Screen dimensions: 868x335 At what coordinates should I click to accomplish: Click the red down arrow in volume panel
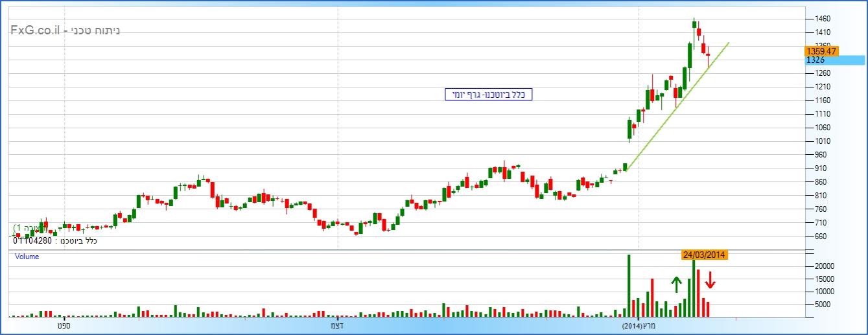[x=710, y=280]
